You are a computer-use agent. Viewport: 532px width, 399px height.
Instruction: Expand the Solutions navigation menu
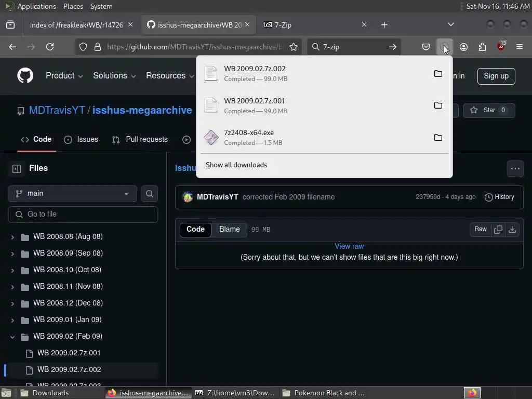114,76
